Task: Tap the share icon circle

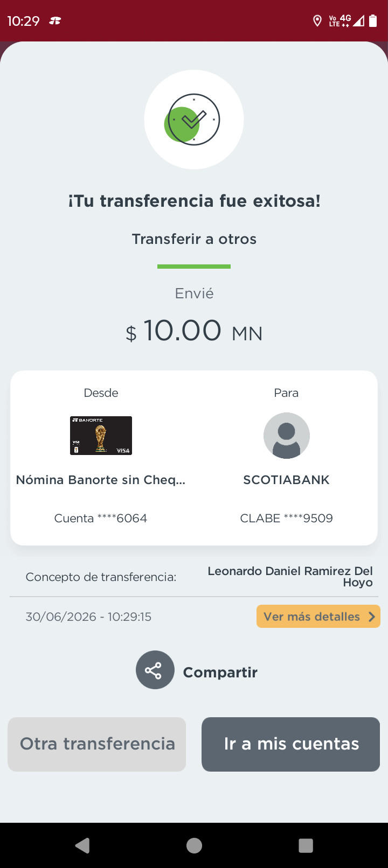Action: (x=155, y=670)
